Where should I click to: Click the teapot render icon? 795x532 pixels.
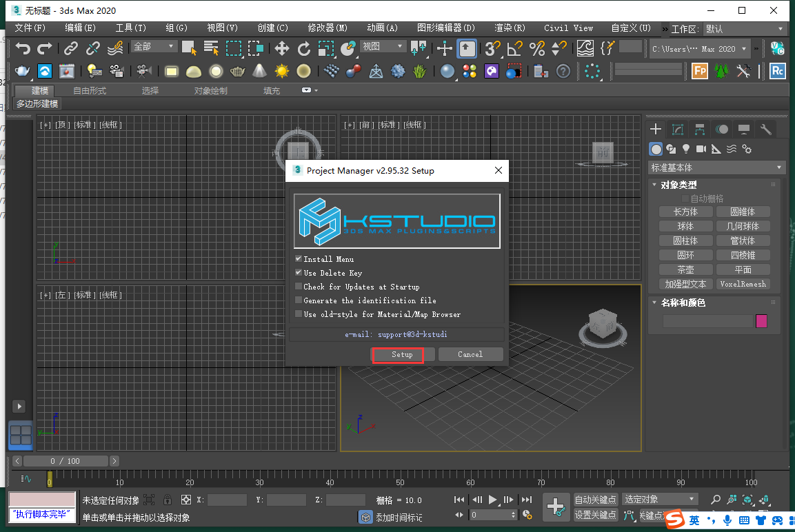(x=22, y=71)
